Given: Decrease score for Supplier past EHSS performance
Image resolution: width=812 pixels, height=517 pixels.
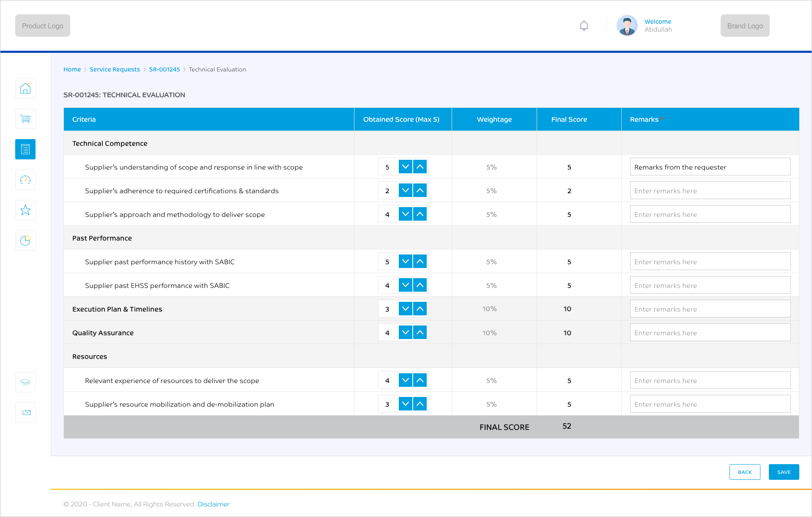Looking at the screenshot, I should 405,285.
